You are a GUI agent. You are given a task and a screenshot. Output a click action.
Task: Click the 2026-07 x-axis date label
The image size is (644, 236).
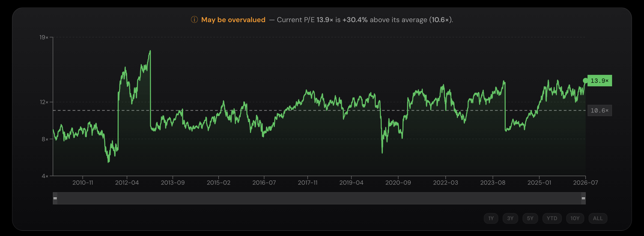point(586,182)
